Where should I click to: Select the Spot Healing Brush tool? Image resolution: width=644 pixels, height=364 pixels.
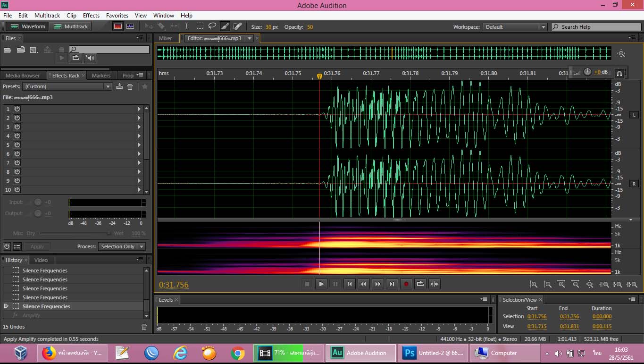pyautogui.click(x=237, y=26)
